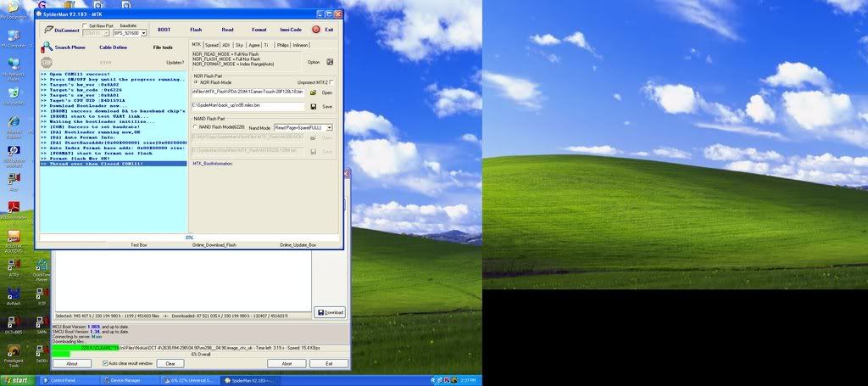The image size is (868, 386).
Task: Tick the Unprotect MTK2 checkbox
Action: [331, 82]
